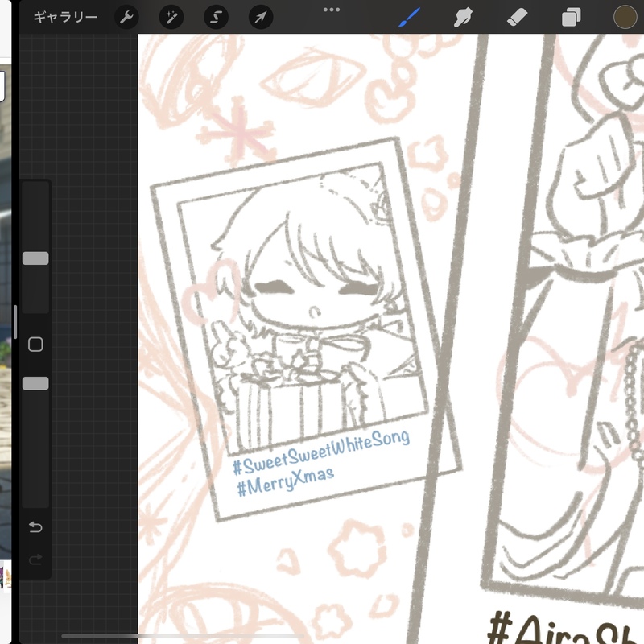The image size is (644, 644).
Task: Select the Transform arrow tool
Action: point(261,17)
